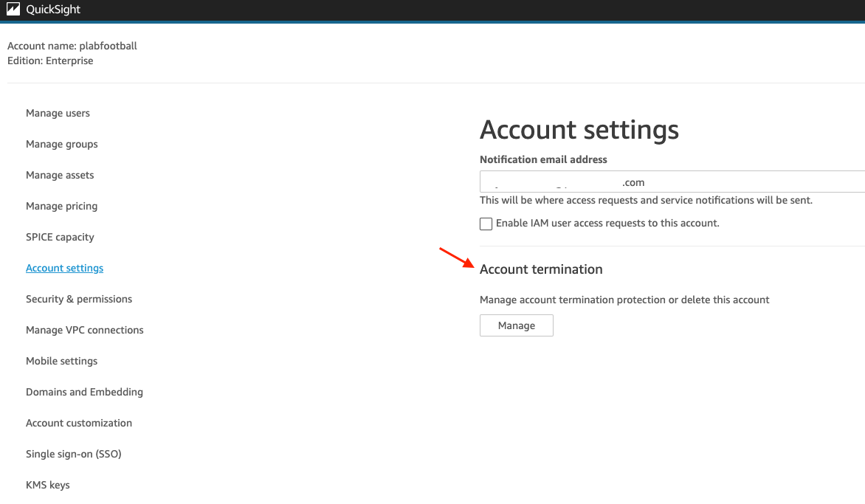Click the Edition: Enterprise text
865x504 pixels.
click(x=50, y=61)
